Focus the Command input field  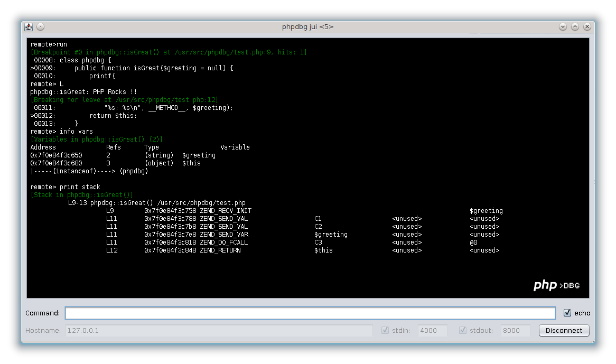point(310,313)
